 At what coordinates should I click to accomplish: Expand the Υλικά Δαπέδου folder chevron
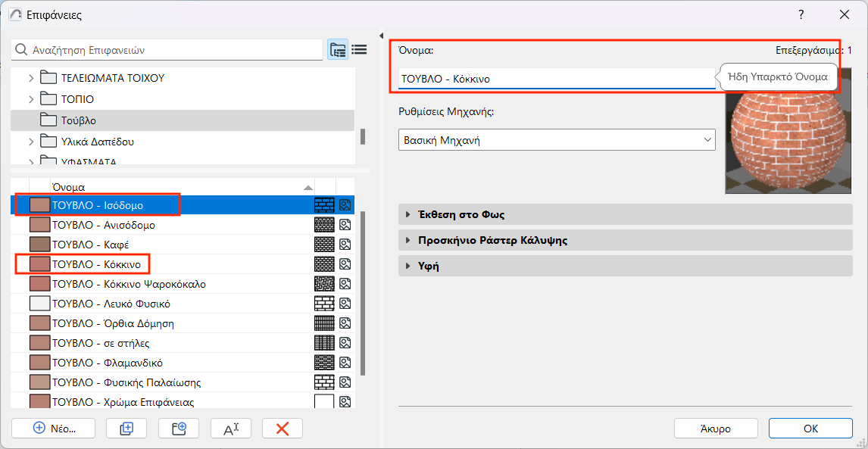click(31, 142)
